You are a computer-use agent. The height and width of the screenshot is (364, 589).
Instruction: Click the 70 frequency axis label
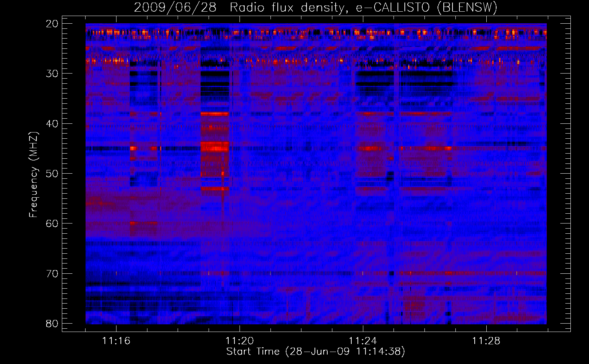[52, 274]
